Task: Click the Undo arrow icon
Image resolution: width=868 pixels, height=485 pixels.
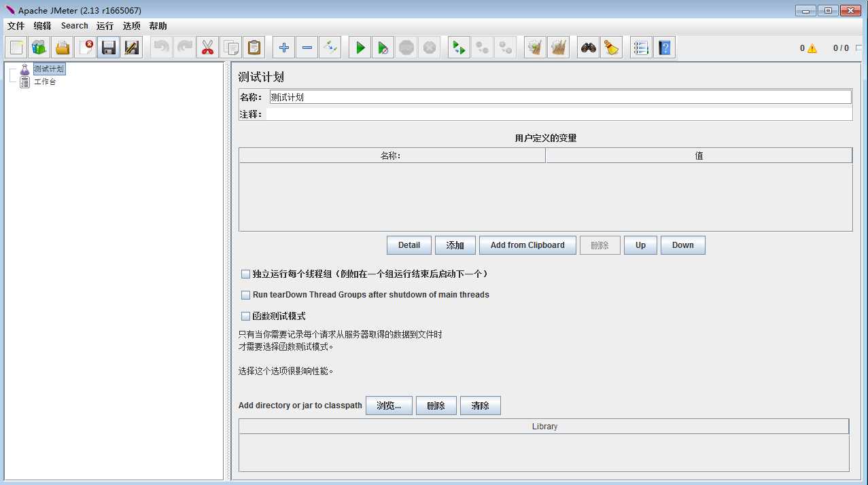Action: (162, 48)
